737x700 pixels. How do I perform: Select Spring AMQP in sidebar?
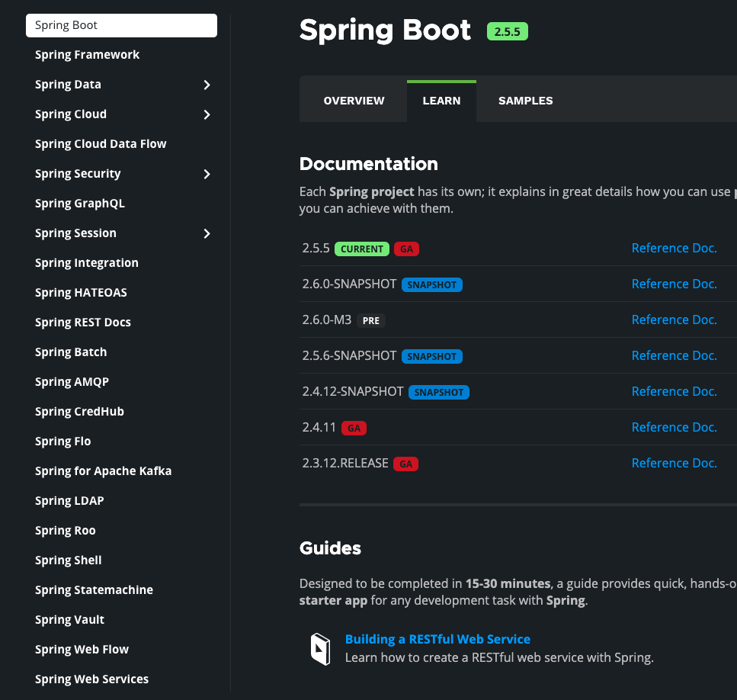(x=72, y=382)
